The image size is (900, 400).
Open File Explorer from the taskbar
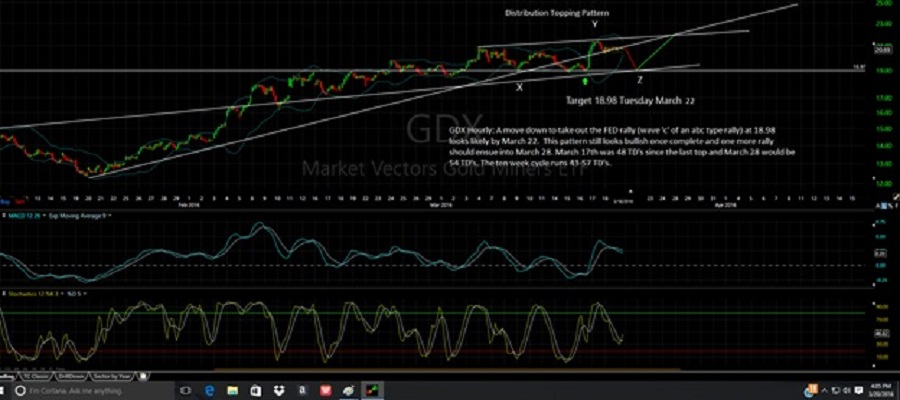coord(232,390)
